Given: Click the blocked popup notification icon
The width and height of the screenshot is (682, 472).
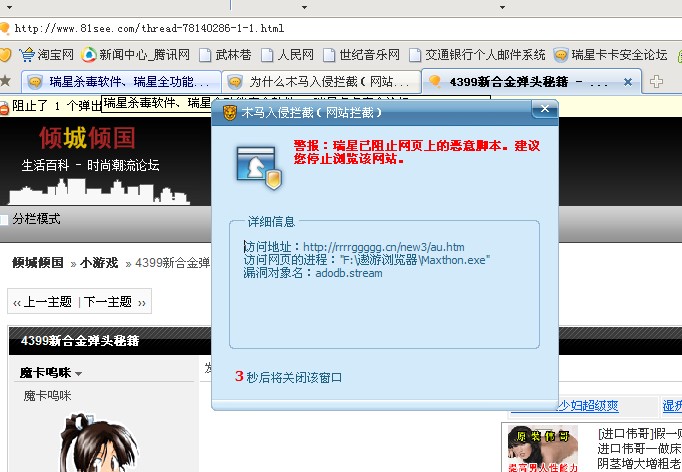Looking at the screenshot, I should coord(4,107).
